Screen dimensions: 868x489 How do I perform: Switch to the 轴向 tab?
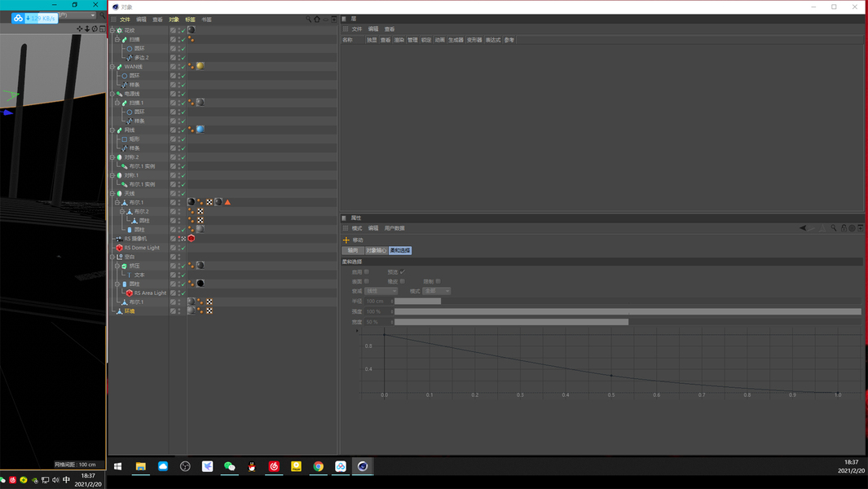(353, 250)
